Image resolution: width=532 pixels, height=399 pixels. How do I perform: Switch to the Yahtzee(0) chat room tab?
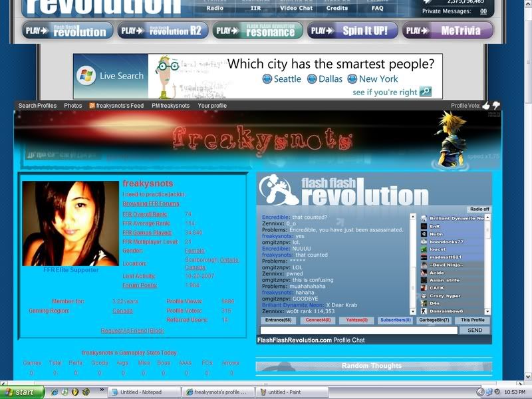pos(356,321)
